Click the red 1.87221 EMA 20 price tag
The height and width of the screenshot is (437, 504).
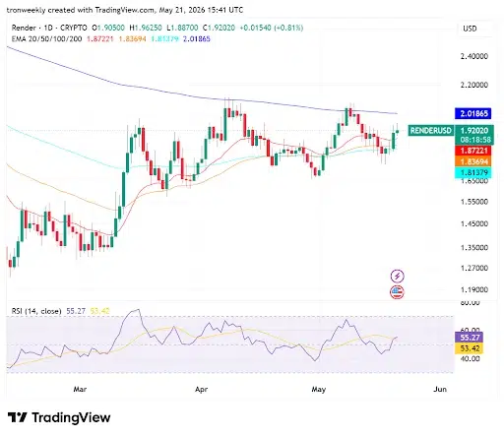coord(472,151)
